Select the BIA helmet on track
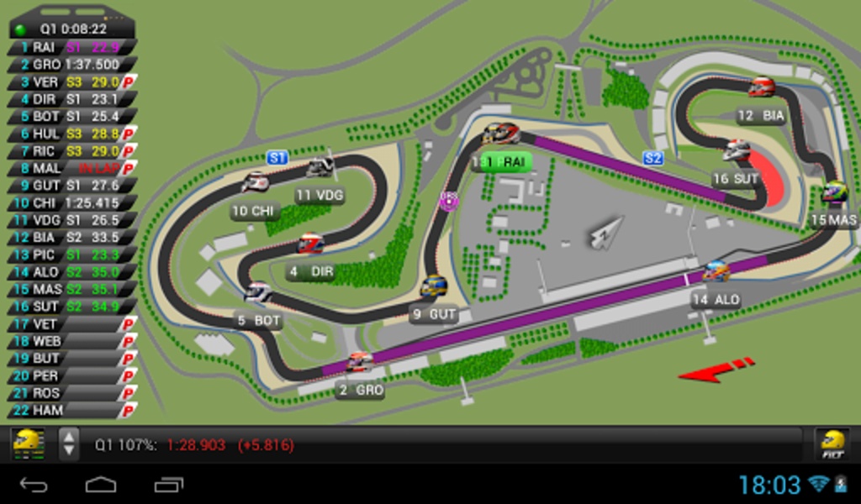The height and width of the screenshot is (504, 861). 762,87
